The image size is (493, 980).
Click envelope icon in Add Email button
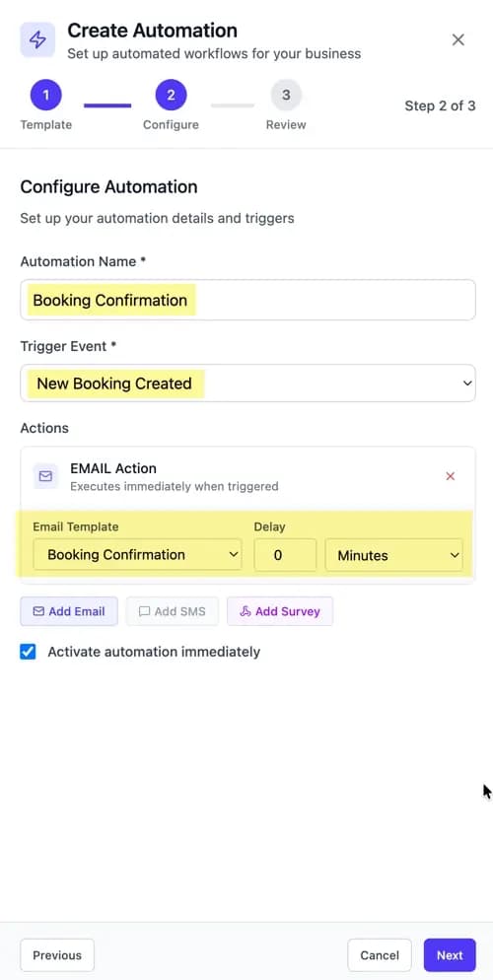click(x=38, y=611)
